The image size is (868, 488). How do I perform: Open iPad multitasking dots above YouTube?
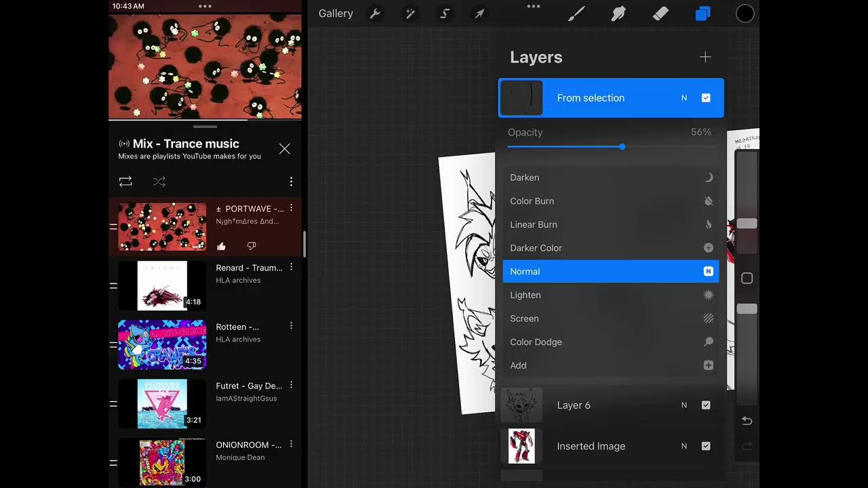pos(205,6)
